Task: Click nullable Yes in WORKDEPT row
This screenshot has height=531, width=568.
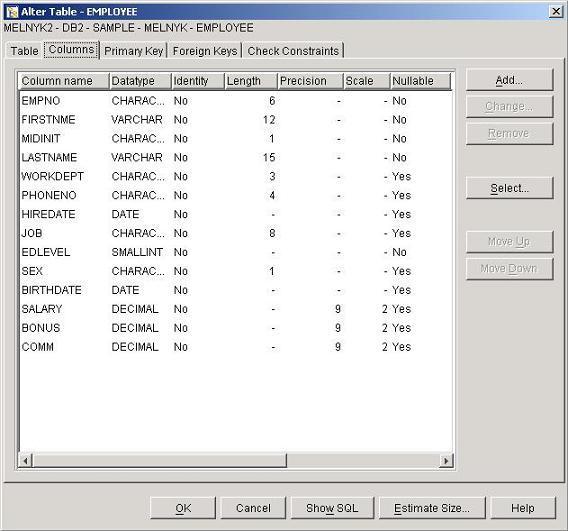Action: tap(401, 176)
